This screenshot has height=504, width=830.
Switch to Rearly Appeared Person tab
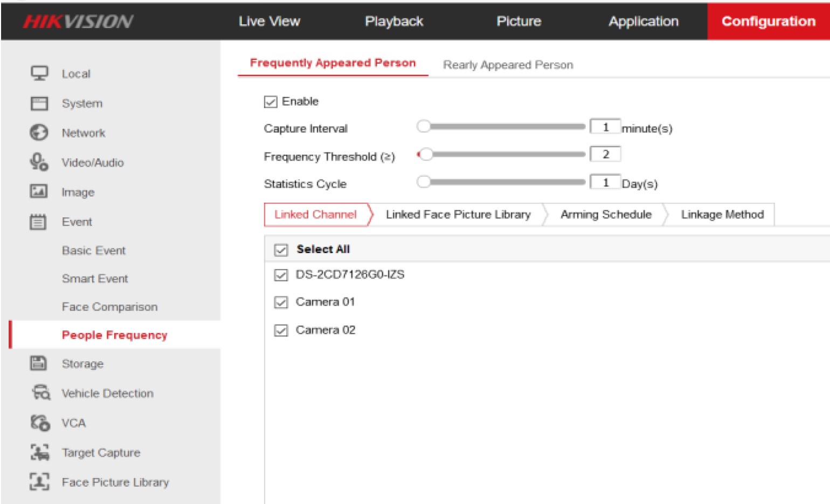508,65
